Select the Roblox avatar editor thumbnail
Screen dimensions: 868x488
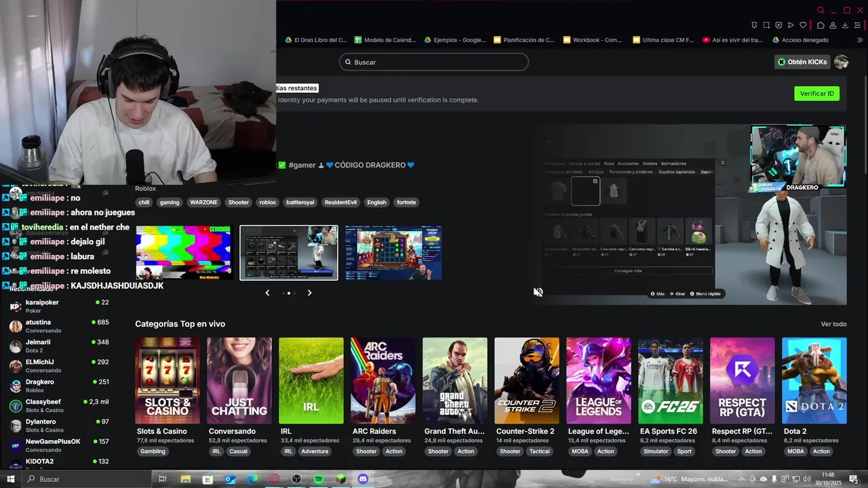[289, 253]
